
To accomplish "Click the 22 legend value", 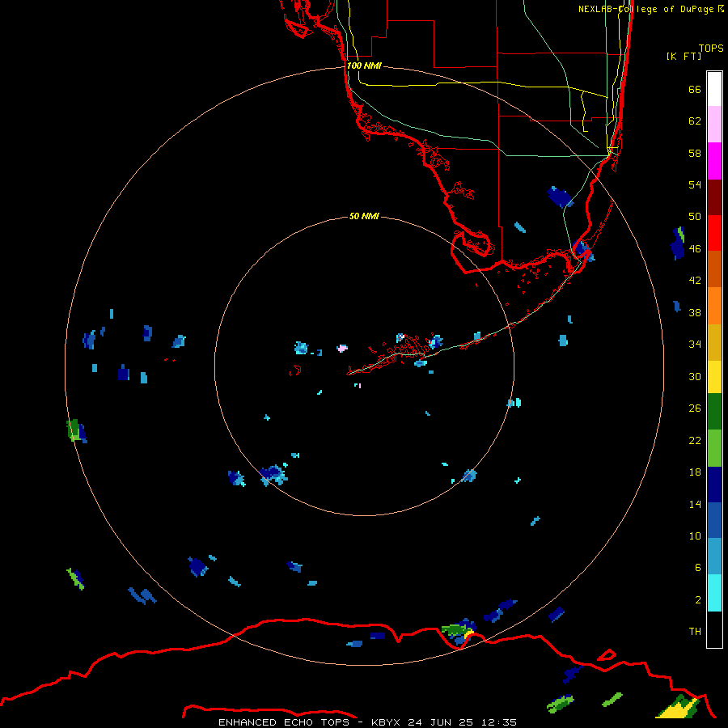I will pyautogui.click(x=695, y=441).
